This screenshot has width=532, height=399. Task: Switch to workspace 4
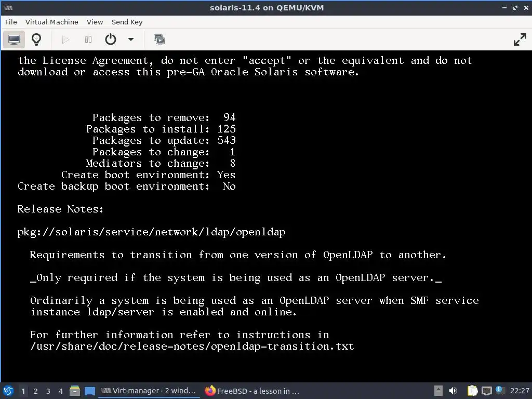[x=61, y=391]
